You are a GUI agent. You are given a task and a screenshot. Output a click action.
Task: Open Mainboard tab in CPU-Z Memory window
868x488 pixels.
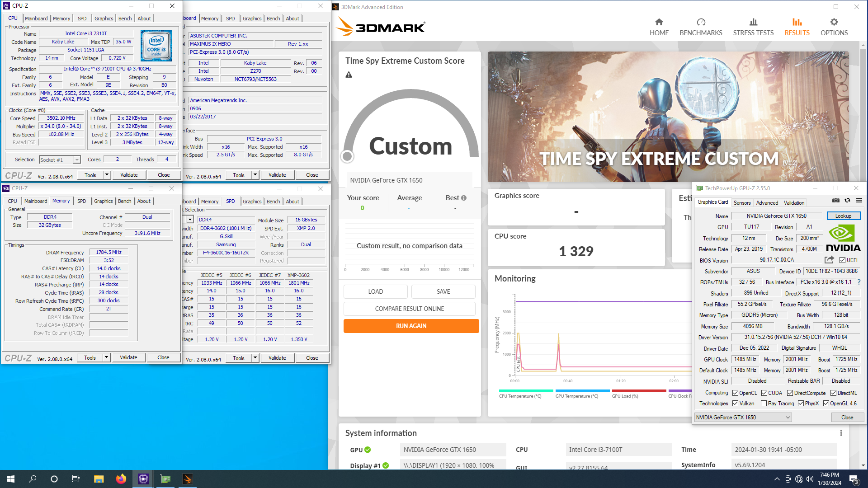[x=36, y=201]
